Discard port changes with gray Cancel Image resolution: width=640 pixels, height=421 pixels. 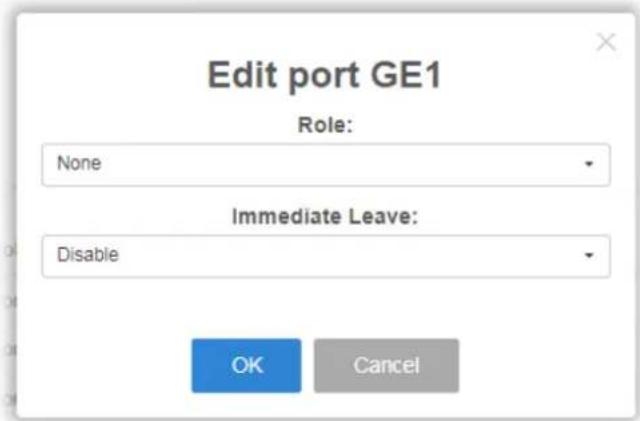point(386,365)
